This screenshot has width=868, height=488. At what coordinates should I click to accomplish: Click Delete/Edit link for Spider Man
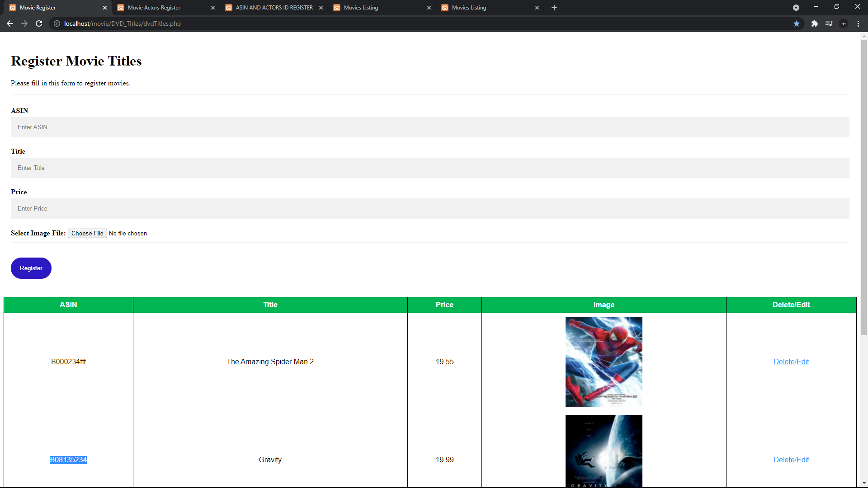791,361
